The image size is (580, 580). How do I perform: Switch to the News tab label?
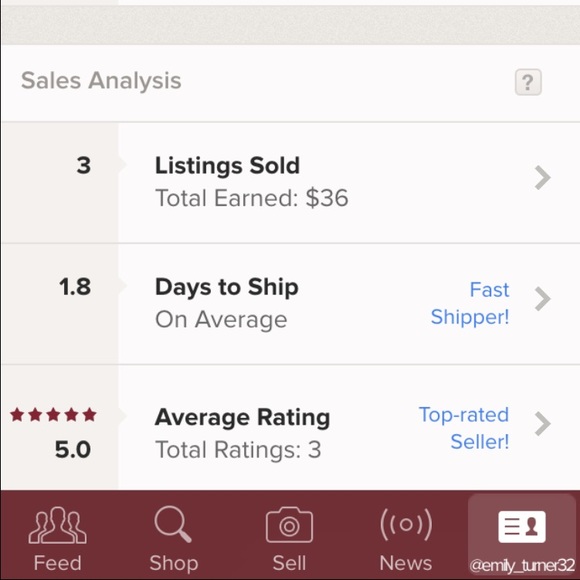tap(406, 563)
